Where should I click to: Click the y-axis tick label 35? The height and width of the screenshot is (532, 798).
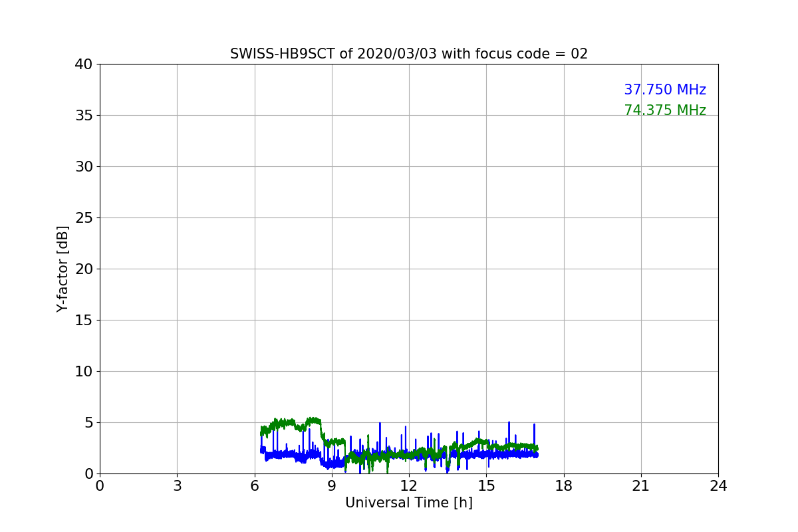84,116
